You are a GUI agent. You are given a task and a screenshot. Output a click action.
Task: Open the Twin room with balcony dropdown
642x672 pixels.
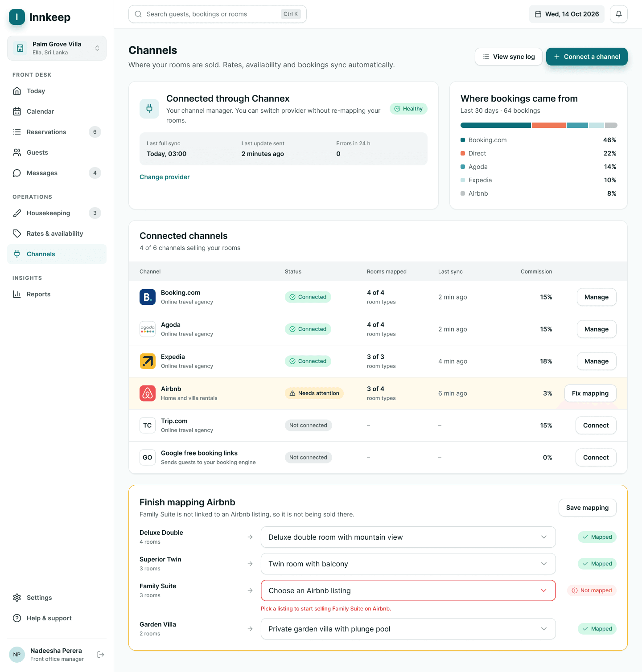click(408, 564)
